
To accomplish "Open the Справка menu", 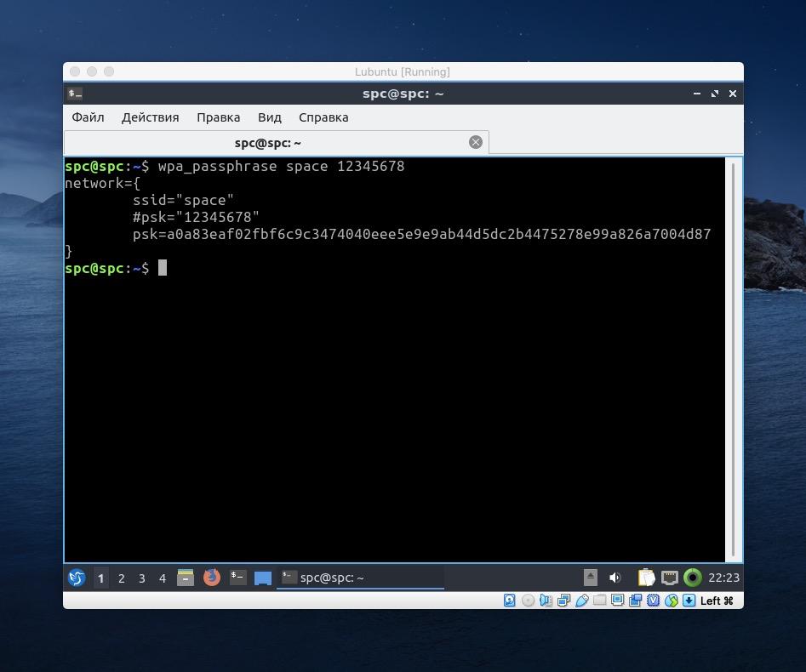I will [x=323, y=117].
